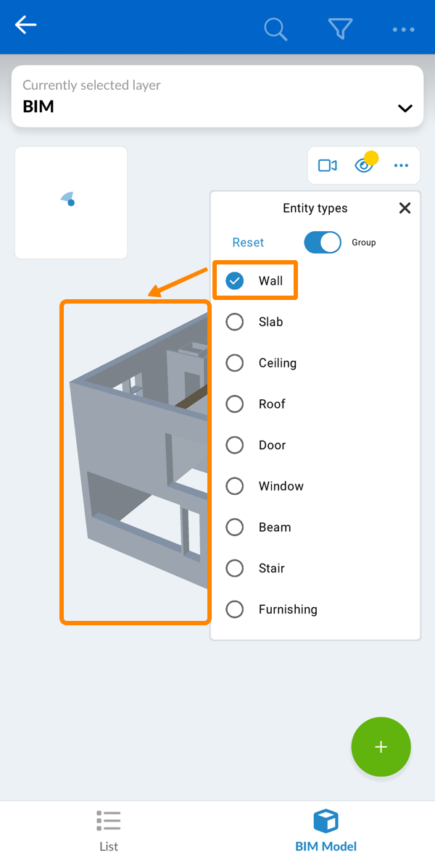This screenshot has width=435, height=868.
Task: Tap the green add button
Action: point(381,747)
